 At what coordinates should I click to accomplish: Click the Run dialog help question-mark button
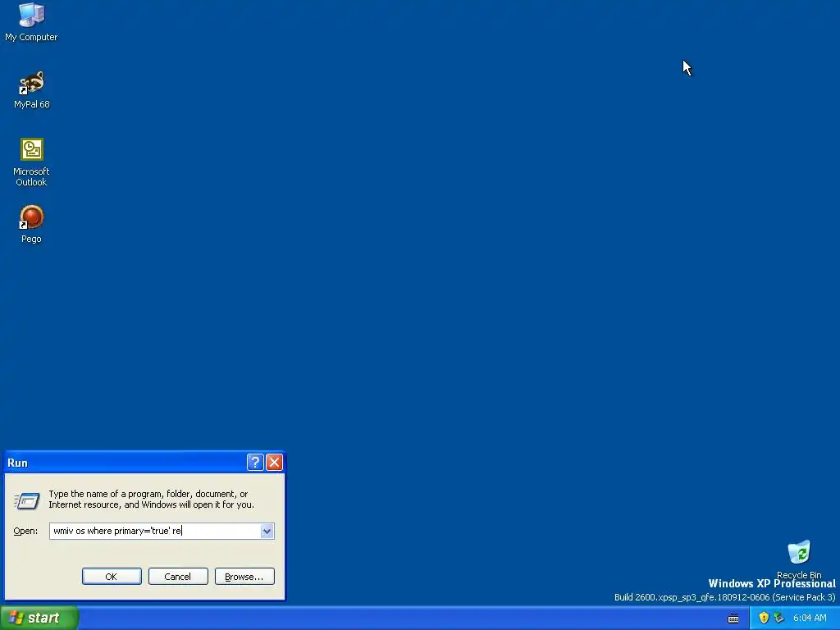(255, 463)
